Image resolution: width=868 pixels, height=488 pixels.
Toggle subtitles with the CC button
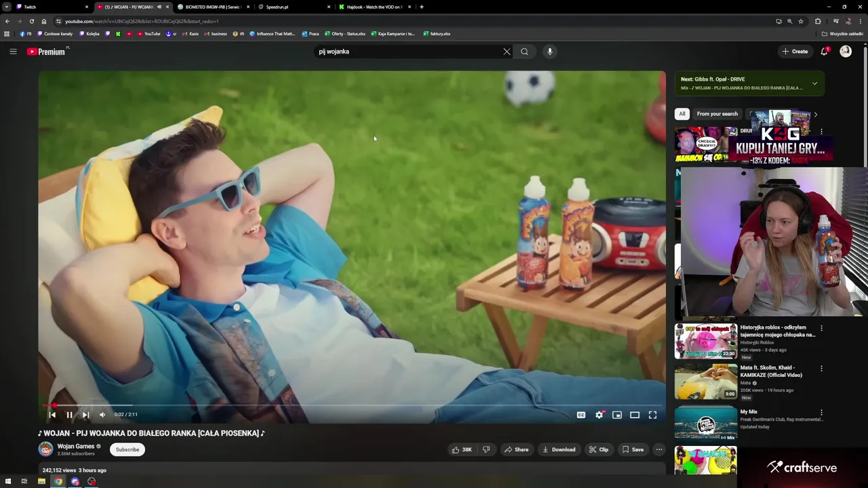click(x=581, y=415)
